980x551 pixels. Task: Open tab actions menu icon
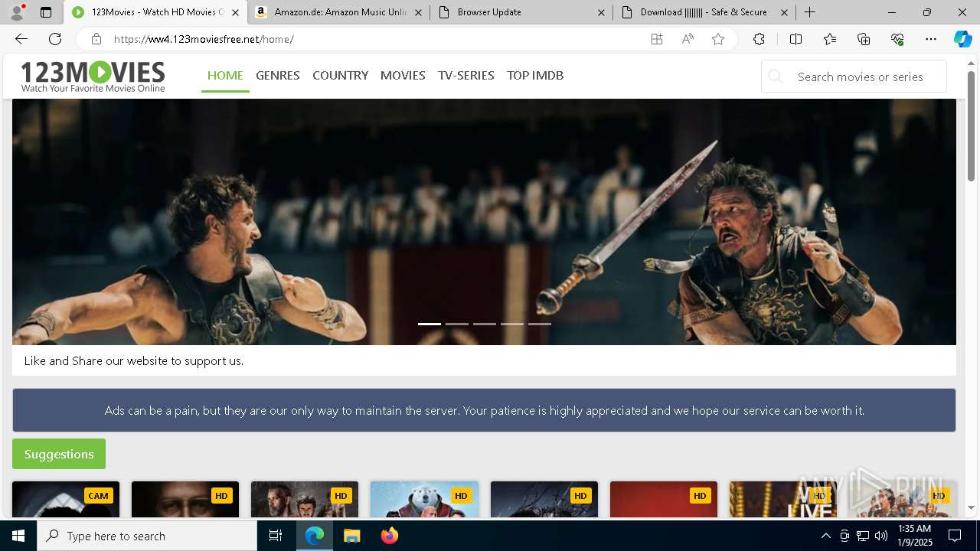[46, 12]
